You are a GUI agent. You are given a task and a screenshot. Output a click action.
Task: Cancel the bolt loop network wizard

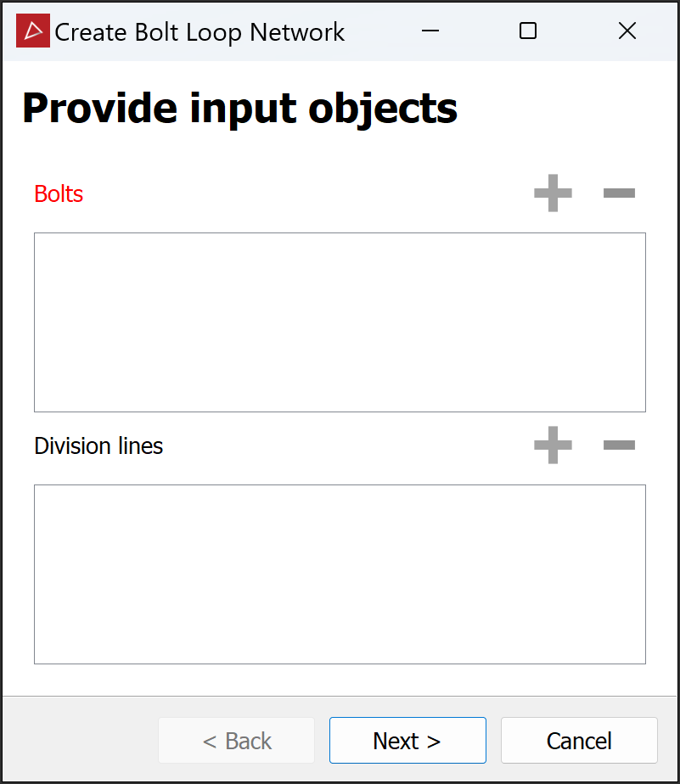579,741
